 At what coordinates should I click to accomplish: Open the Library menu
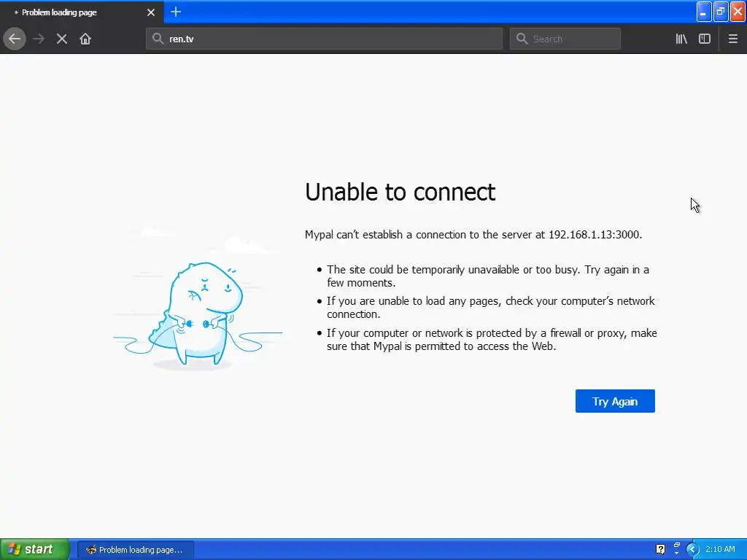click(x=681, y=39)
